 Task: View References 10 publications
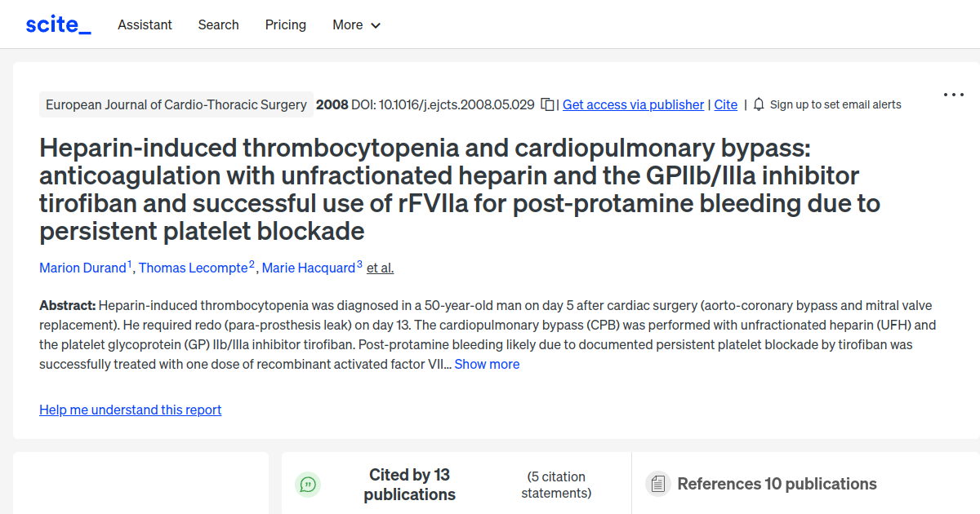[x=774, y=484]
